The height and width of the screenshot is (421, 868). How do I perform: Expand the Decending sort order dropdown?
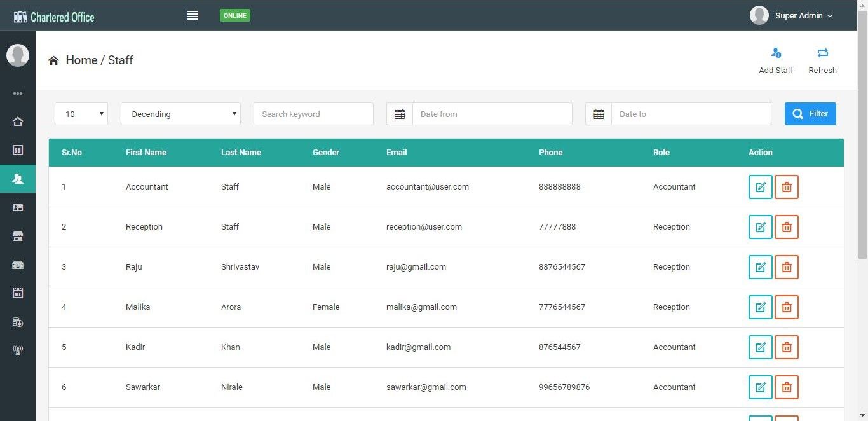pos(180,114)
